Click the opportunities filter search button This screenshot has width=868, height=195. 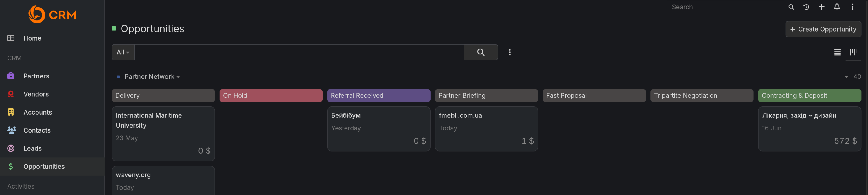point(481,52)
